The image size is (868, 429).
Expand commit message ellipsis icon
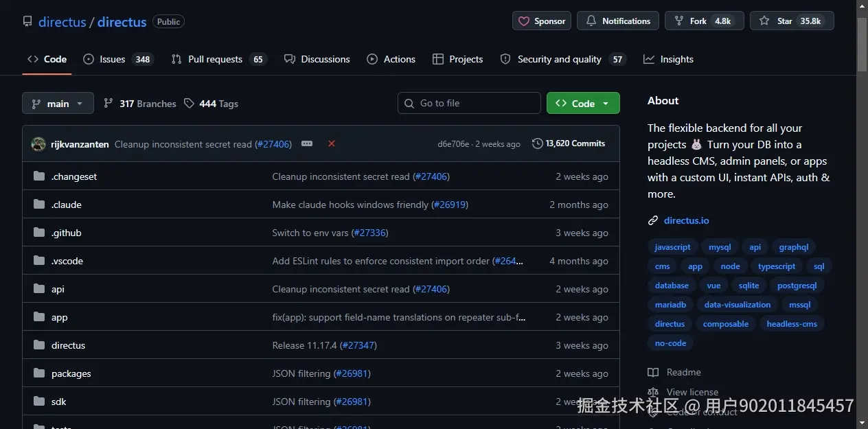[x=307, y=143]
